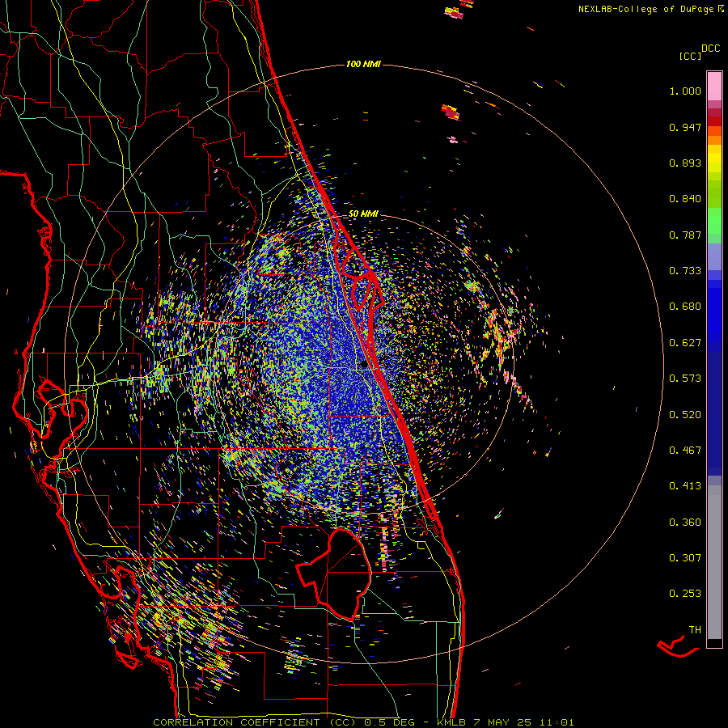Click the 0.787 scale value
728x728 pixels.
685,235
